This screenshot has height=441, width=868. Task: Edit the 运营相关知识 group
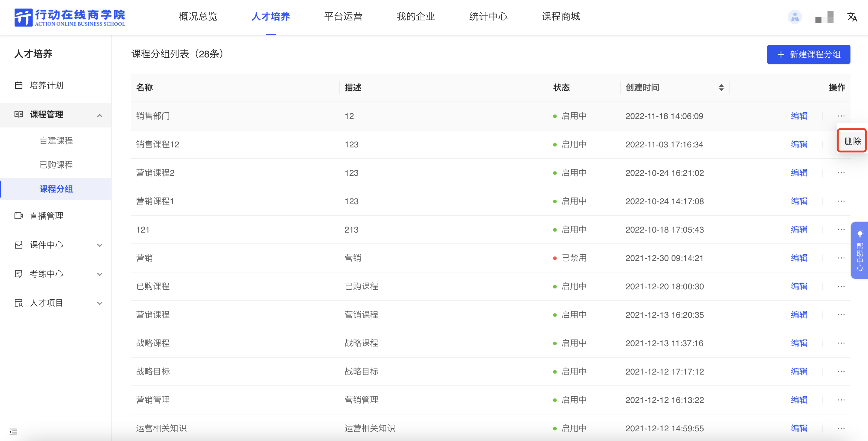coord(799,428)
